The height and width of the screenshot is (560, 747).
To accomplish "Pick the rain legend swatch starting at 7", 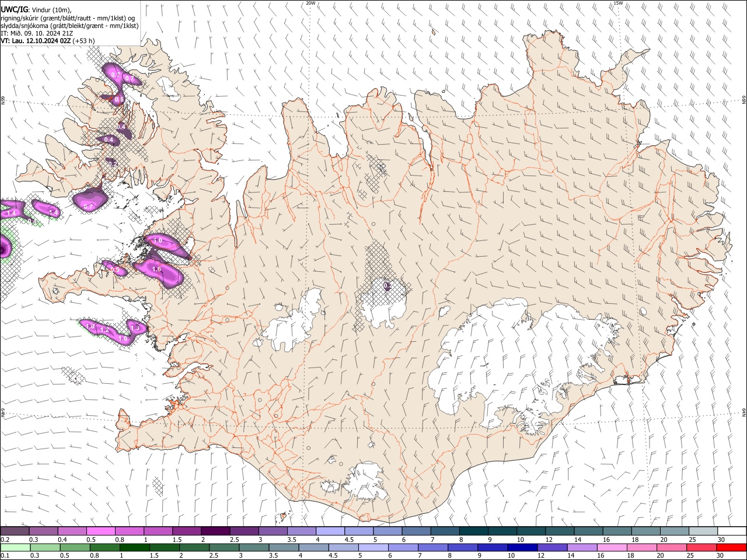I will point(433,547).
